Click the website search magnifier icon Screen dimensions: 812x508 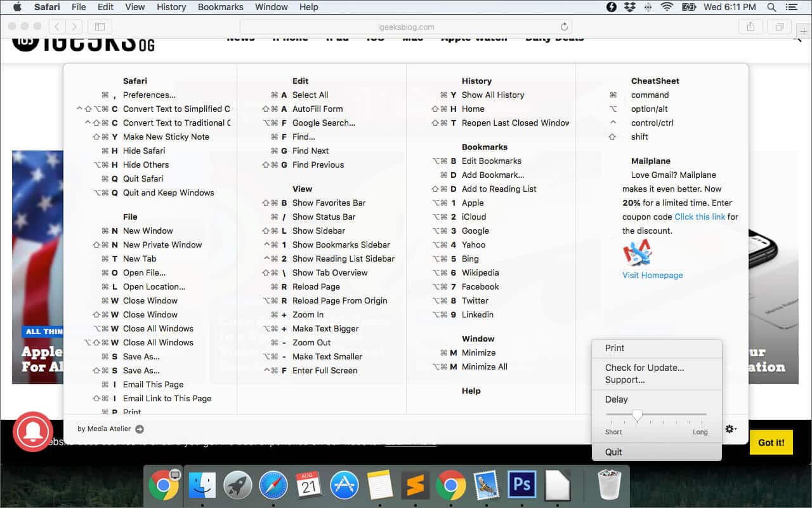pos(797,38)
